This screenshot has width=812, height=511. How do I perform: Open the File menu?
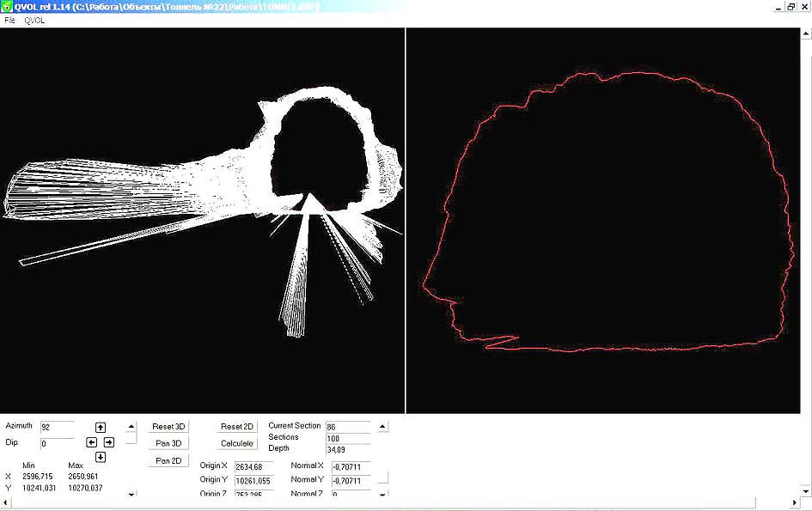coord(9,21)
